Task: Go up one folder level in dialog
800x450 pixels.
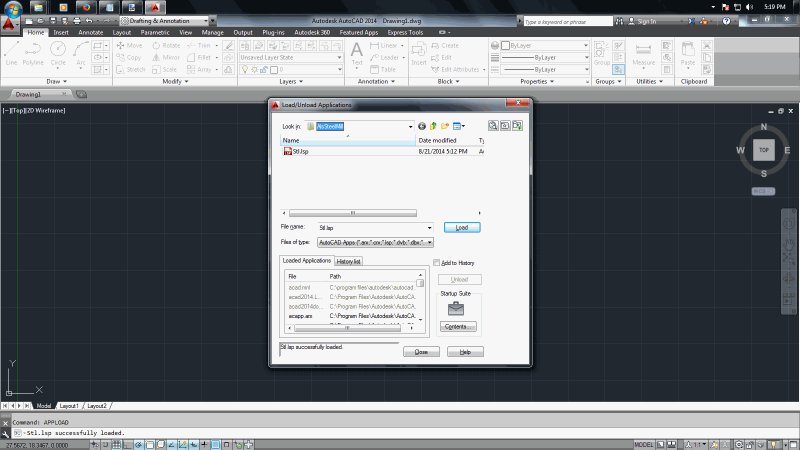Action: click(x=433, y=126)
